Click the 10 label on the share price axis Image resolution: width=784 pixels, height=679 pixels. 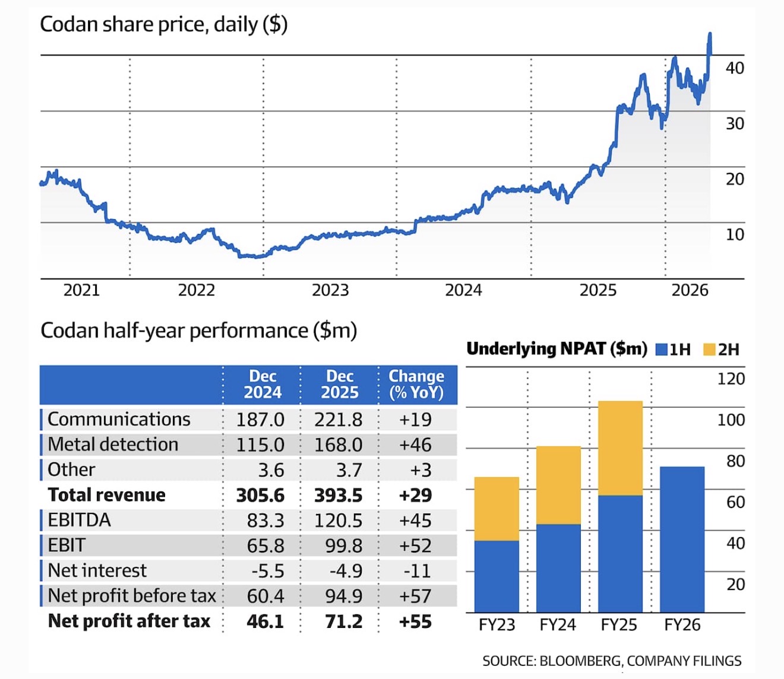coord(735,234)
